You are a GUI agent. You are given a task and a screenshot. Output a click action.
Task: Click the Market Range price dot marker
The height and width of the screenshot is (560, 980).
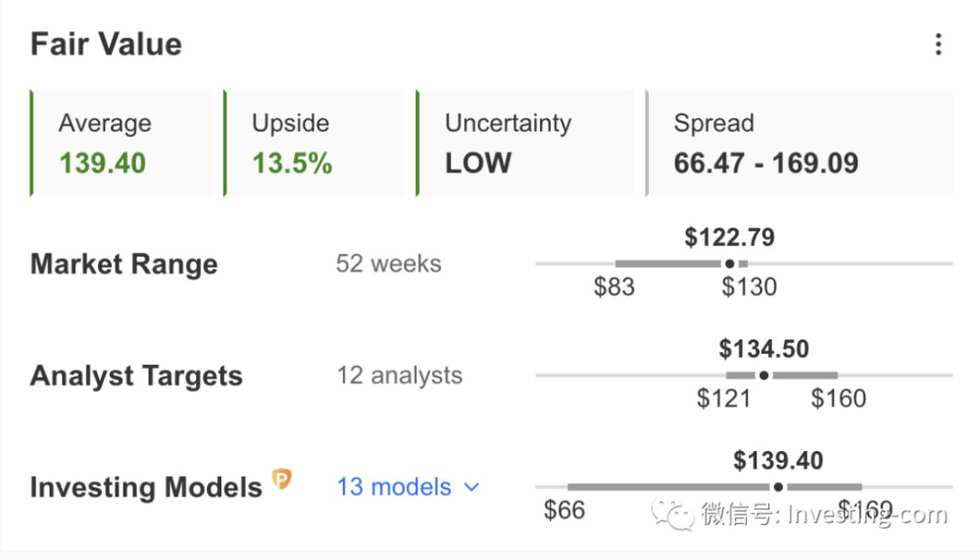(729, 264)
